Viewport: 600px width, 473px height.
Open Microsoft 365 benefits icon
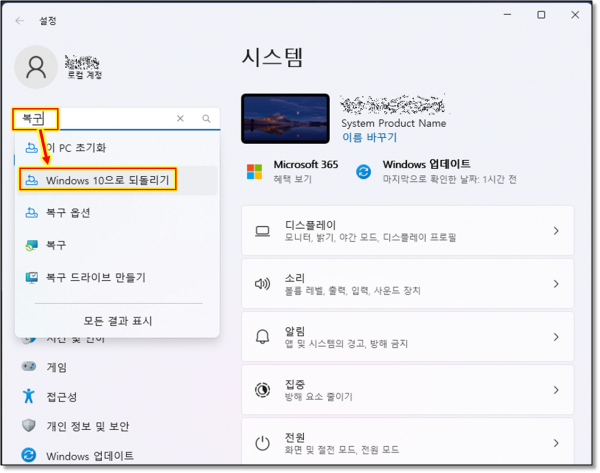[x=256, y=171]
